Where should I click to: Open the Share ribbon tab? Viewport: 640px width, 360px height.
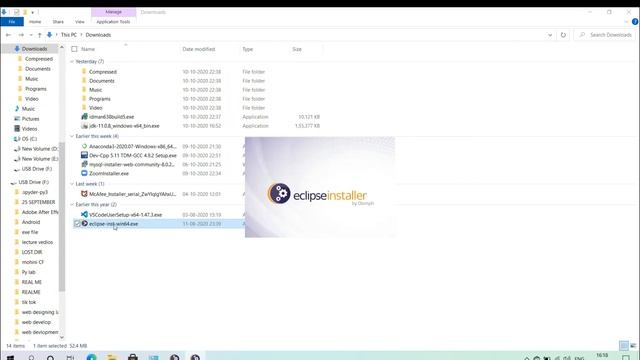[58, 22]
